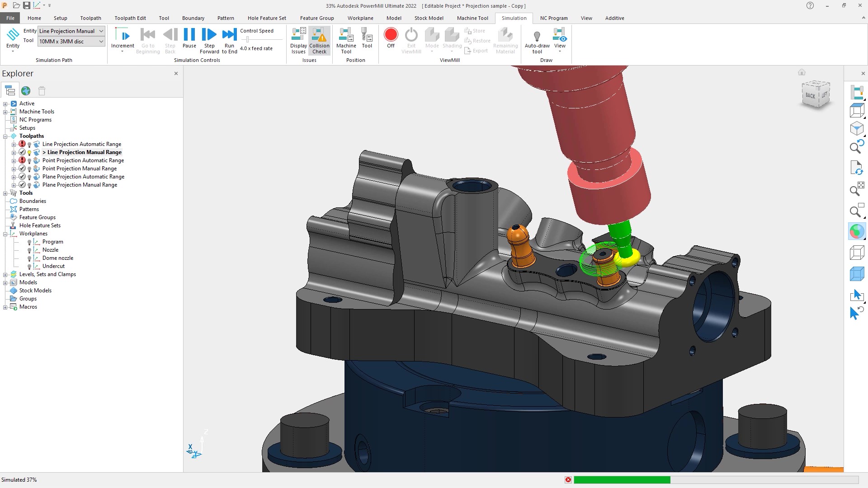
Task: Click the Machine Tool position icon
Action: pos(346,41)
